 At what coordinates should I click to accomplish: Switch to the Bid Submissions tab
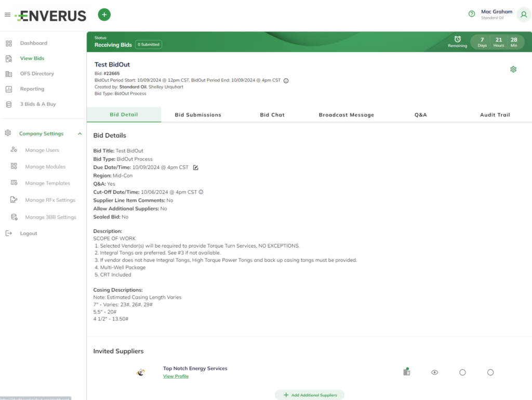(x=197, y=114)
